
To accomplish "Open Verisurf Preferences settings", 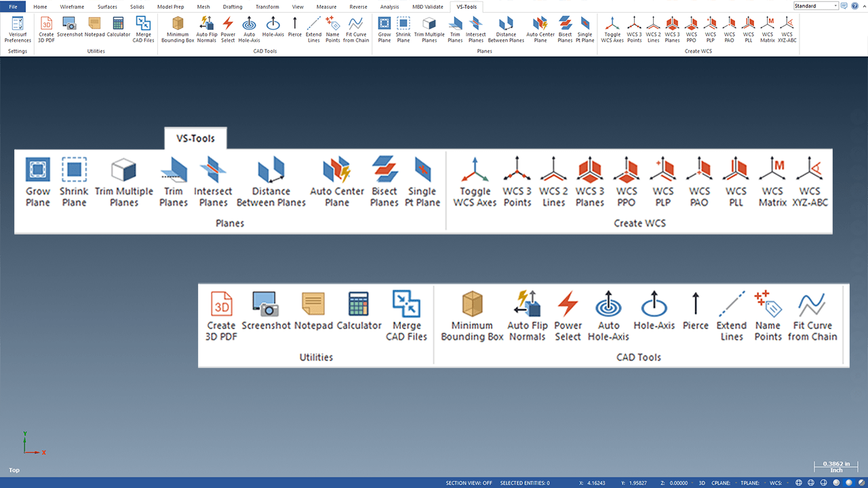I will [x=18, y=29].
